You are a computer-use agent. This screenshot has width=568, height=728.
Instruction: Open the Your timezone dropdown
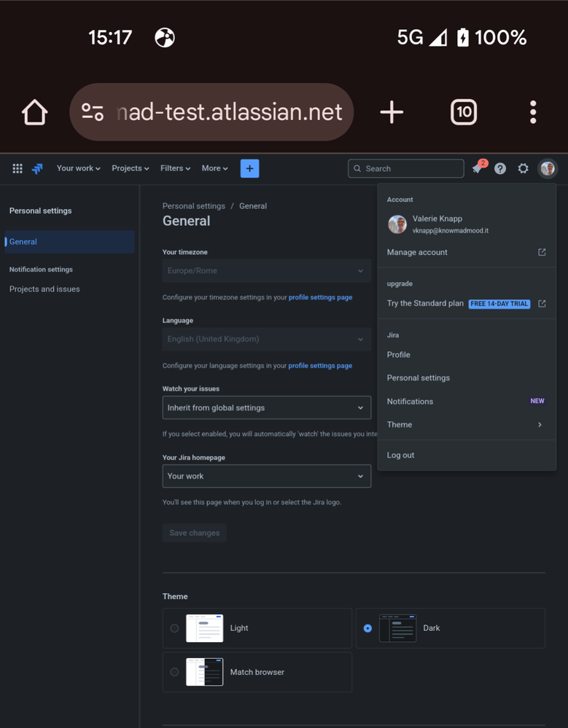pos(267,270)
